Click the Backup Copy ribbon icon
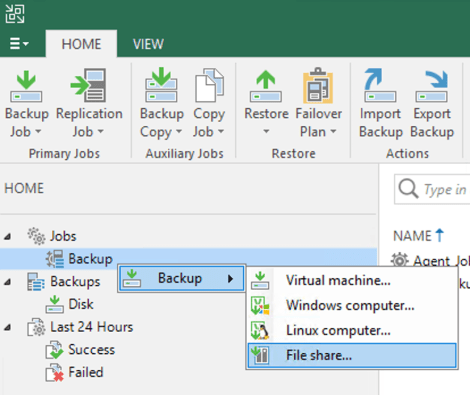 [161, 85]
